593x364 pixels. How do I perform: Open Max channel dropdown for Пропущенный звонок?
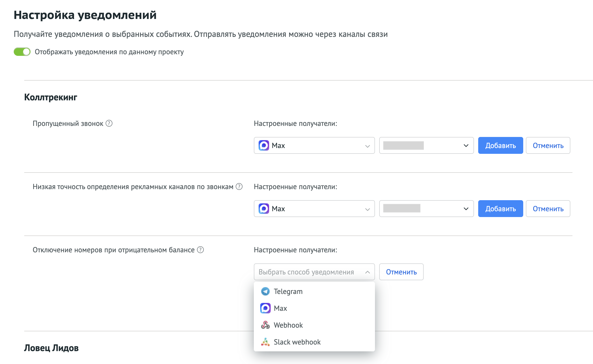tap(314, 145)
